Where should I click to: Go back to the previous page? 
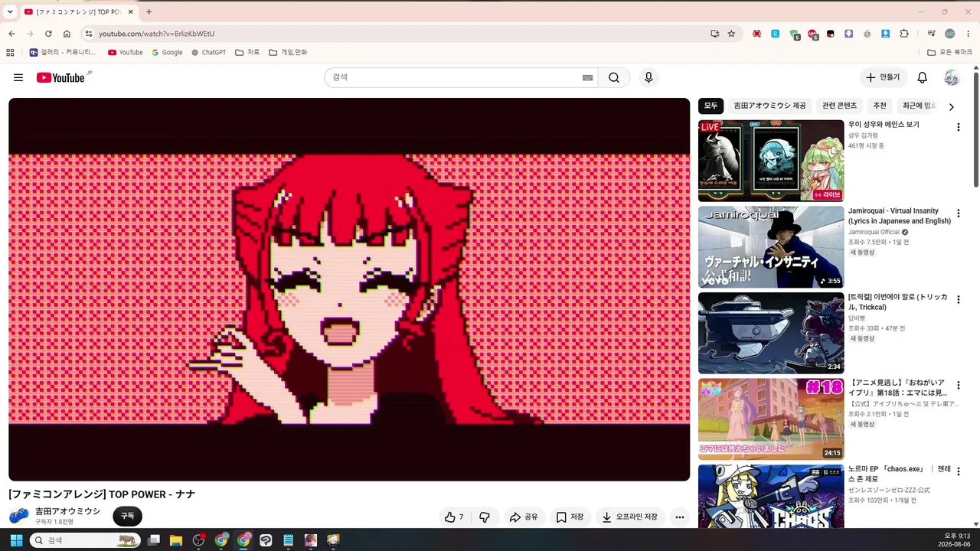point(11,34)
